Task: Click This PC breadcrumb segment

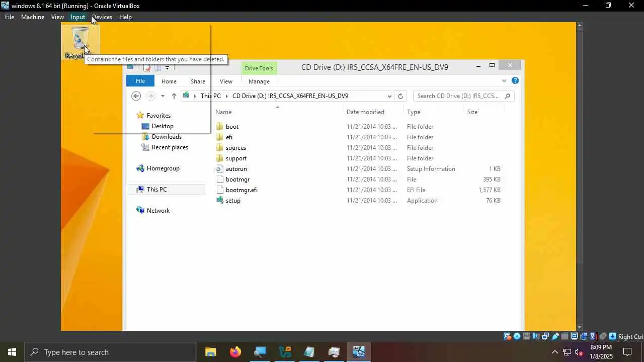Action: [x=210, y=96]
